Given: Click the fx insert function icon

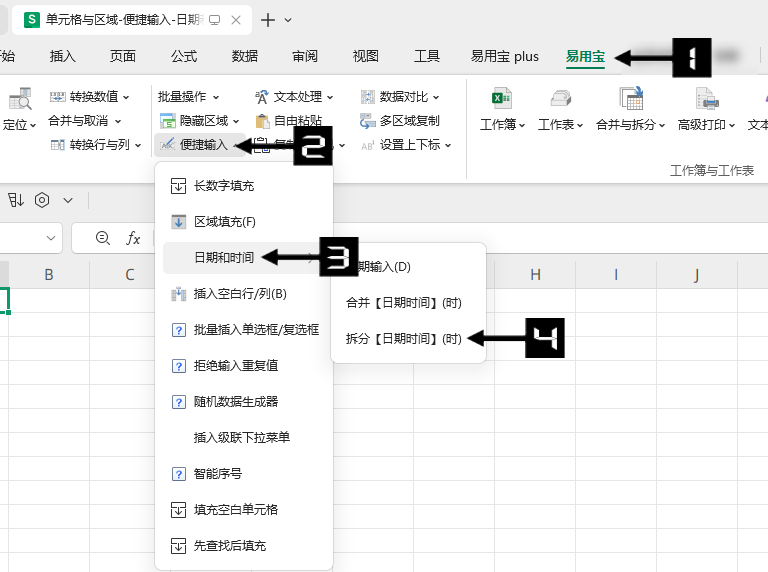Looking at the screenshot, I should click(x=133, y=238).
